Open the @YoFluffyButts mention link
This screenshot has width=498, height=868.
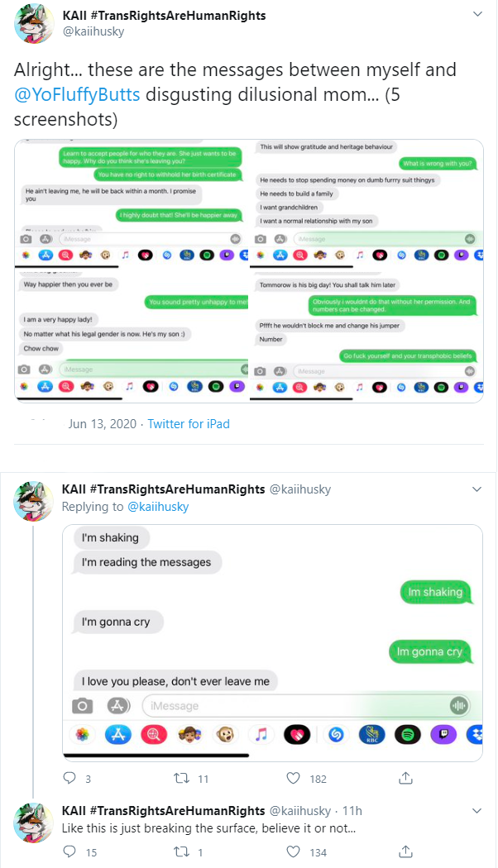tap(77, 95)
